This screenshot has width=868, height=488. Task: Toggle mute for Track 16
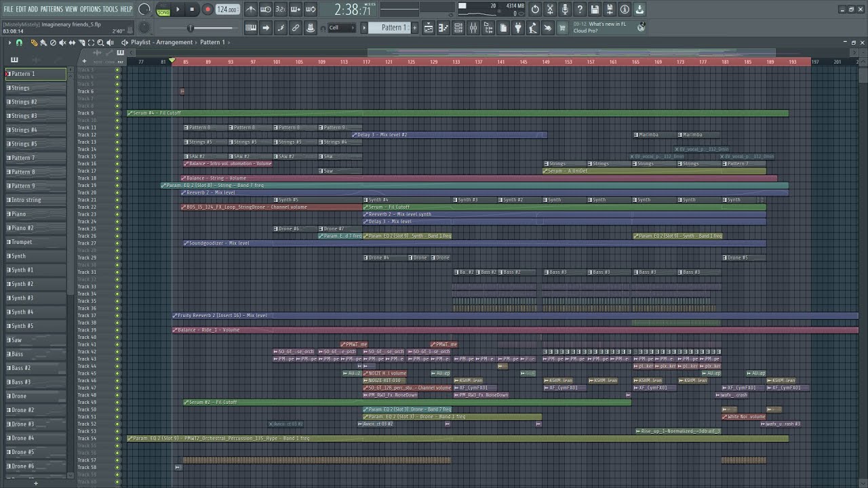coord(117,164)
